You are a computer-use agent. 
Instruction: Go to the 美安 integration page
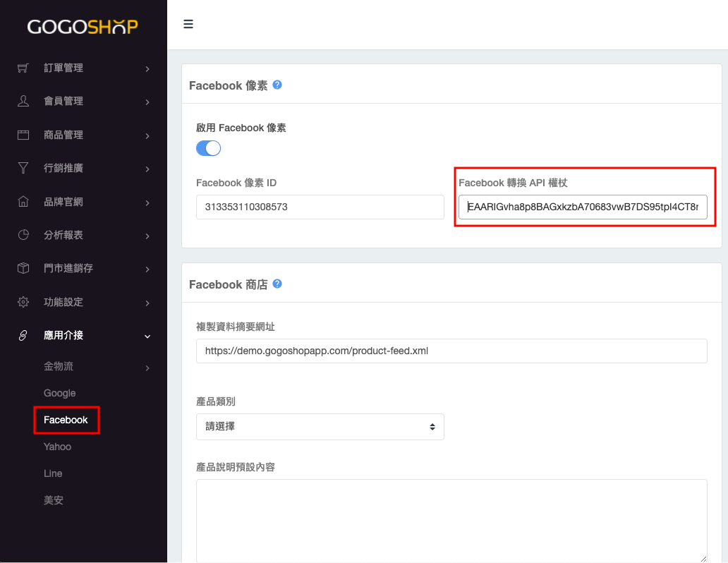(54, 500)
